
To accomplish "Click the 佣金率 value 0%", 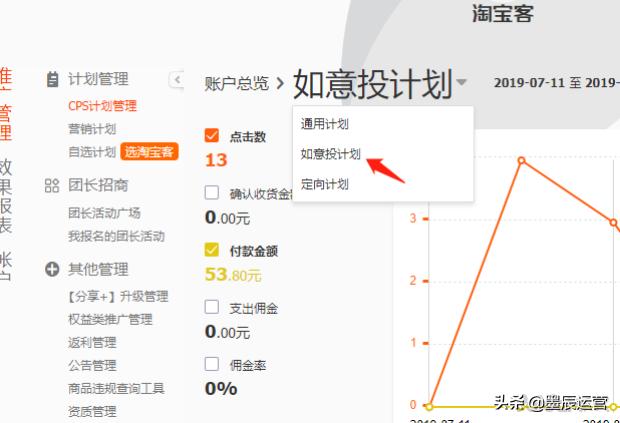I will tap(221, 389).
